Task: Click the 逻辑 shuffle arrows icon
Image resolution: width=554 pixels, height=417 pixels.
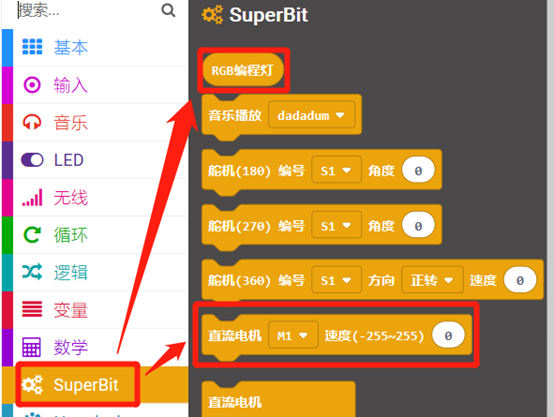Action: 32,272
